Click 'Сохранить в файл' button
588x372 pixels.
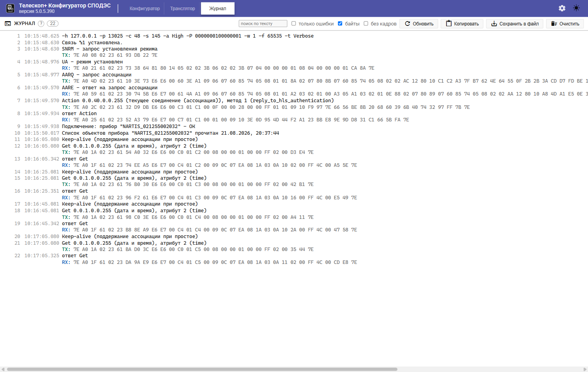click(515, 23)
